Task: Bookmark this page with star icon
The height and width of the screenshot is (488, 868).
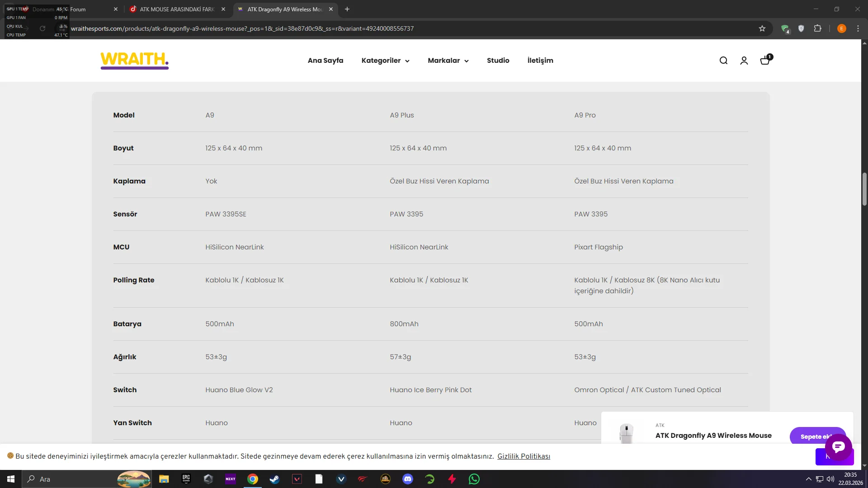Action: 762,28
